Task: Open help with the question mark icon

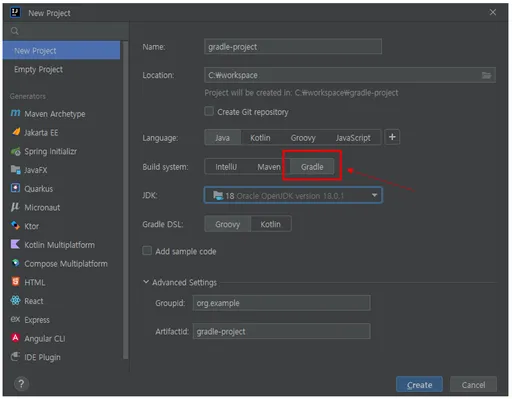Action: (x=21, y=384)
